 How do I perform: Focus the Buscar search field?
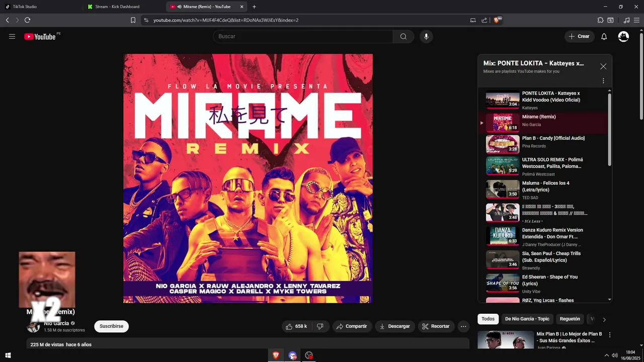[x=303, y=36]
